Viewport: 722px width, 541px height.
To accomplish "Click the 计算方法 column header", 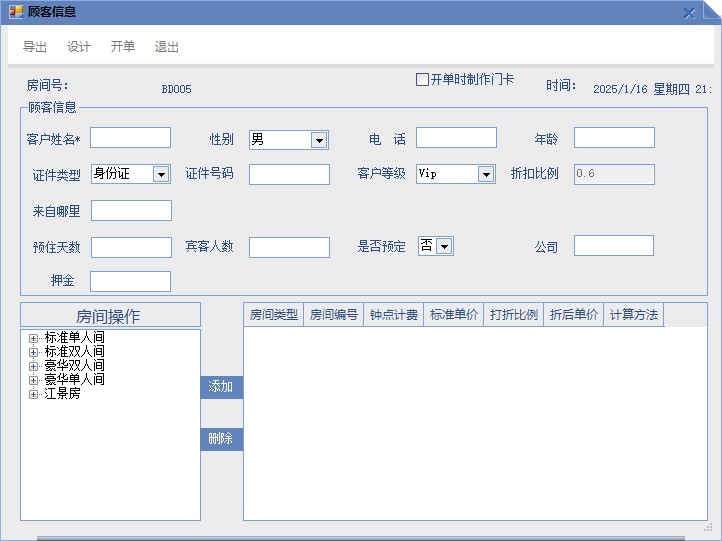I will (x=634, y=315).
